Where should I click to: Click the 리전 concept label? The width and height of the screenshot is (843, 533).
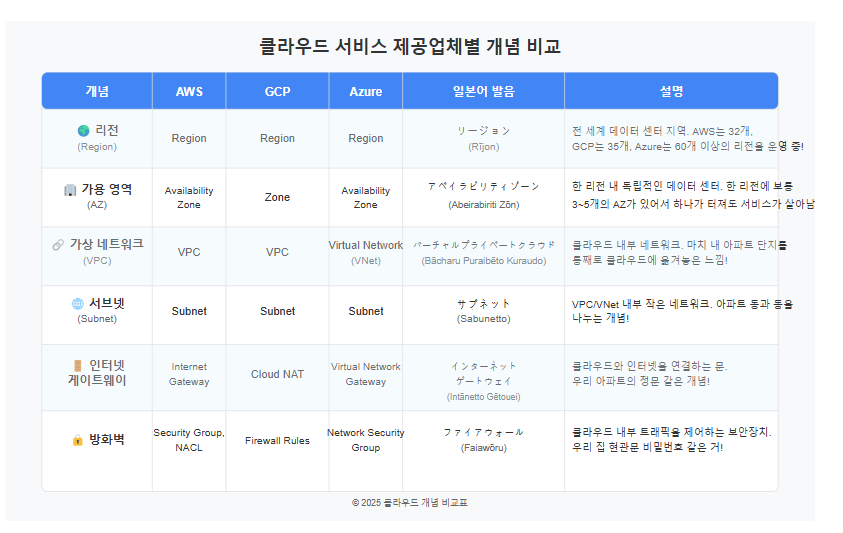[x=106, y=130]
